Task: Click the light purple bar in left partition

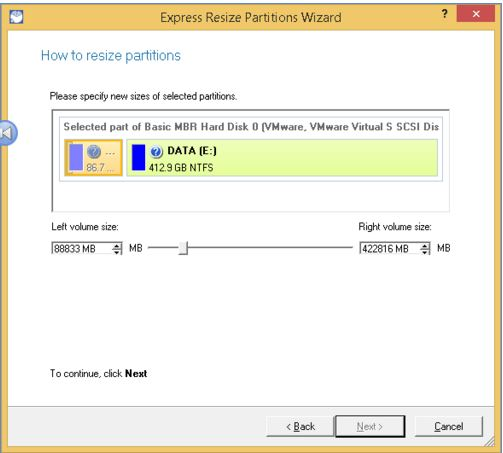Action: (x=76, y=157)
